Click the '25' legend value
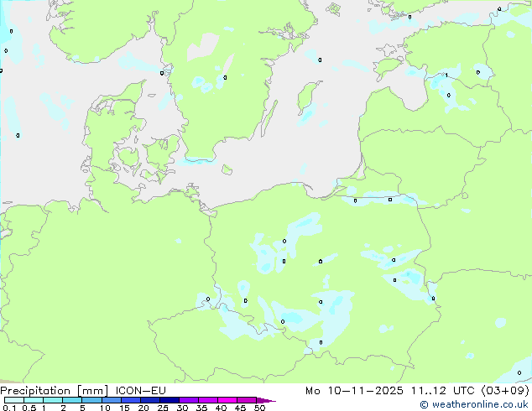532x411 pixels. (163, 408)
